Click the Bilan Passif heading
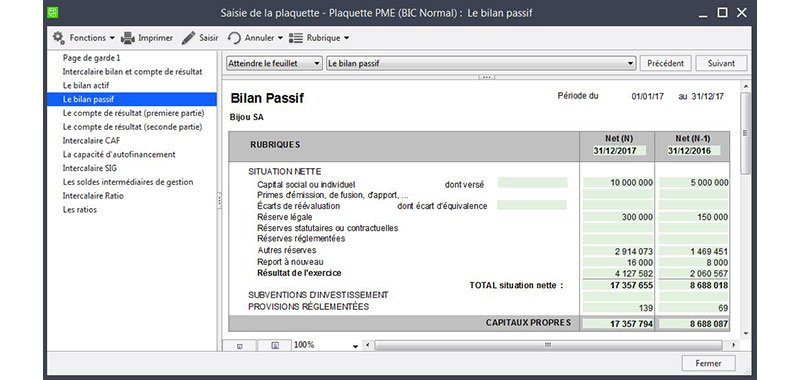The image size is (800, 380). pyautogui.click(x=267, y=98)
